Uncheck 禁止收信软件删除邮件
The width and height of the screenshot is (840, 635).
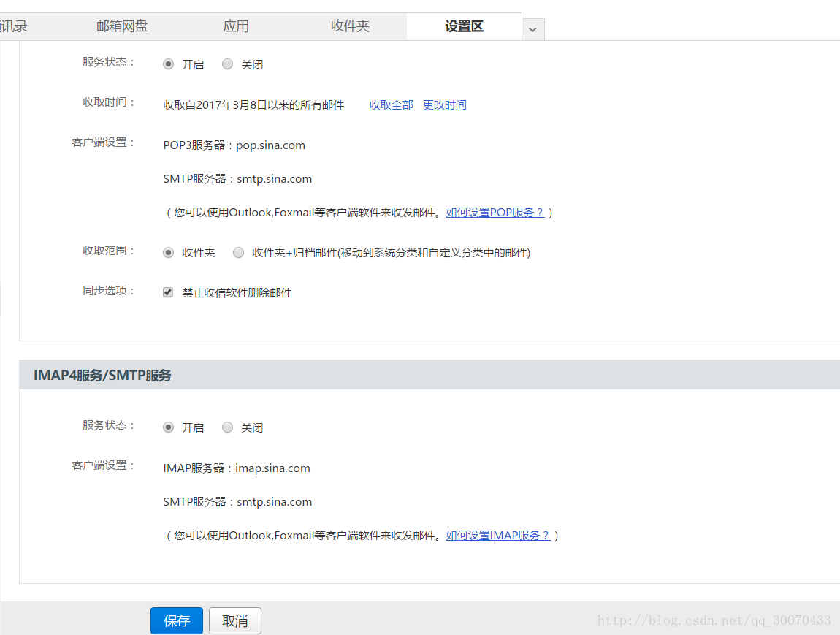click(167, 292)
